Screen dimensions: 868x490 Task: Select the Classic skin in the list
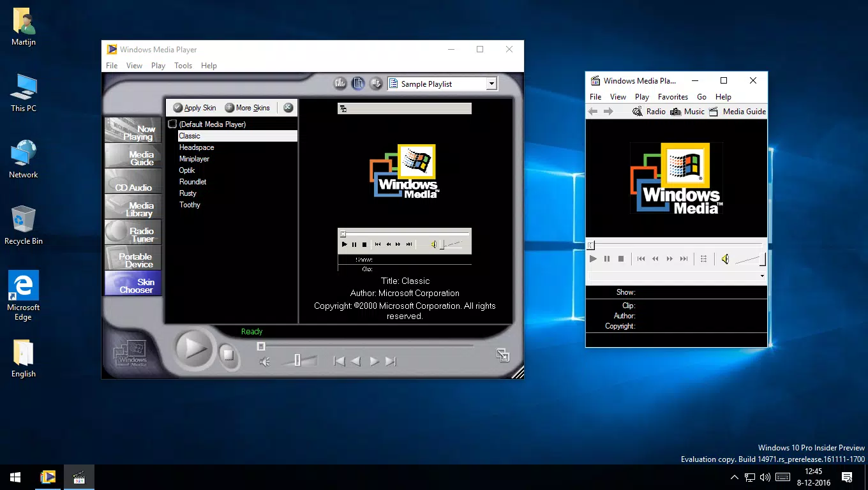pos(237,136)
